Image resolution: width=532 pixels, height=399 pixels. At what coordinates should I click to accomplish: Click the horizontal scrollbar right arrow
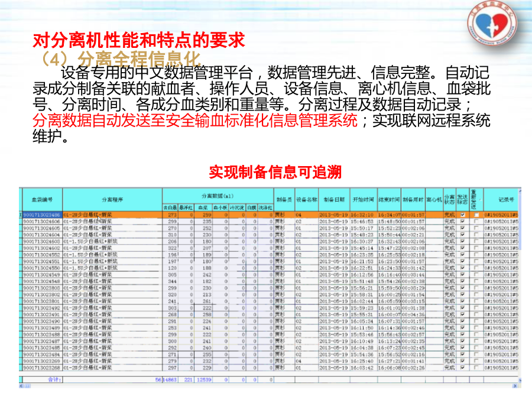point(515,386)
